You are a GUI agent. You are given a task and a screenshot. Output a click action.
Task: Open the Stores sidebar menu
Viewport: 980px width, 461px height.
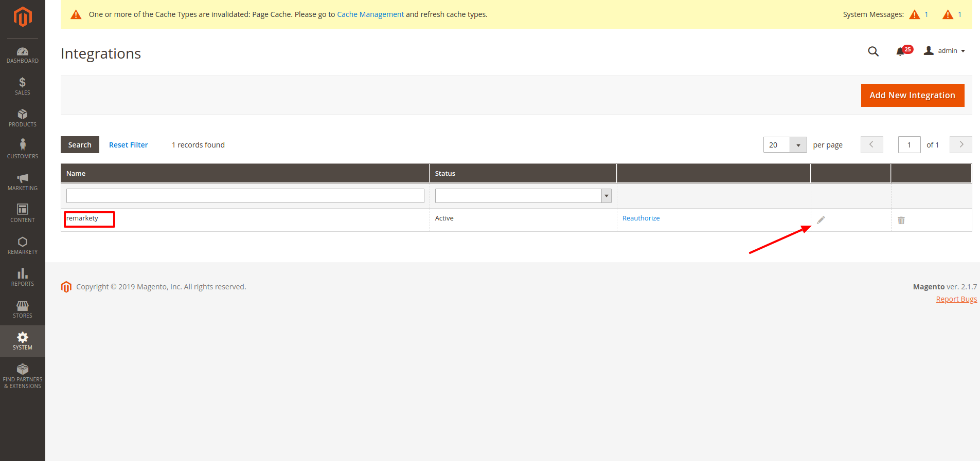point(23,309)
